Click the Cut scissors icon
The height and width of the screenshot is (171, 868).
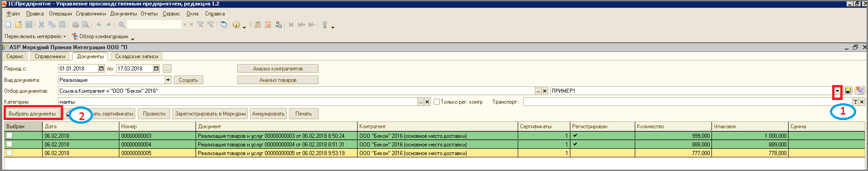pyautogui.click(x=41, y=25)
